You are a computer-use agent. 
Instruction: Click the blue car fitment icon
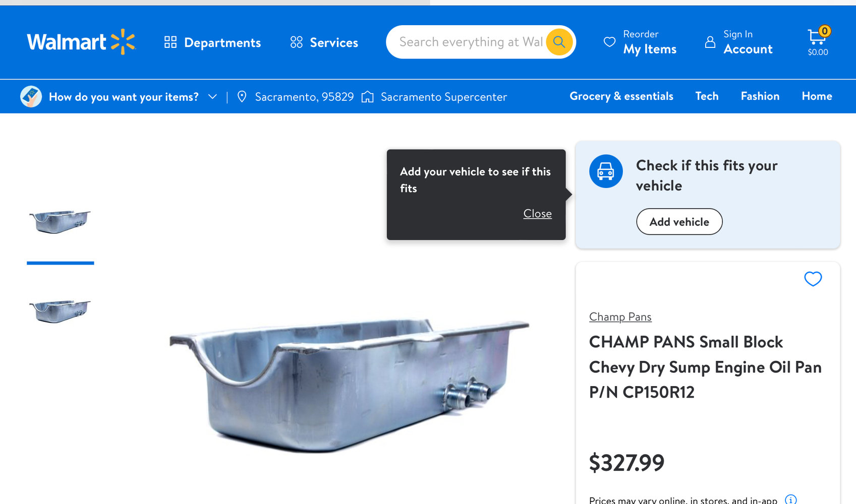[606, 171]
